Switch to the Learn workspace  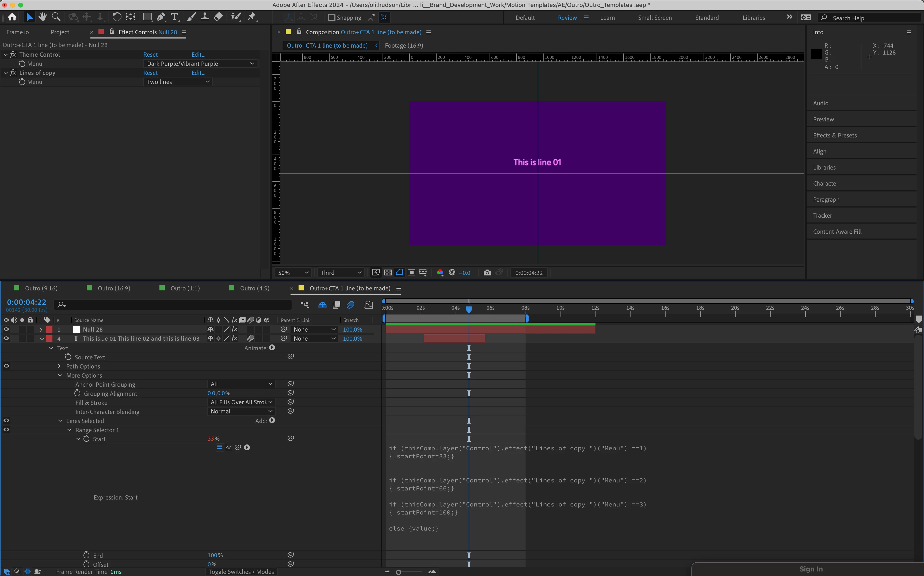607,18
